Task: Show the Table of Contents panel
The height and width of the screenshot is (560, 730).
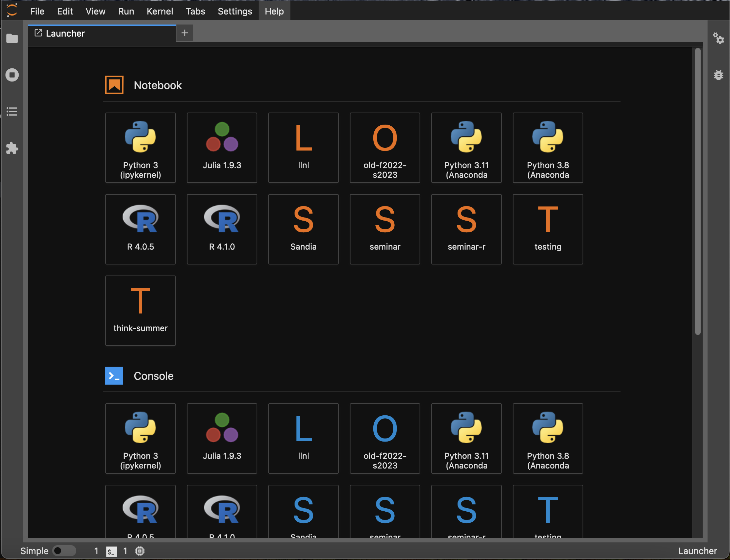Action: (x=12, y=112)
